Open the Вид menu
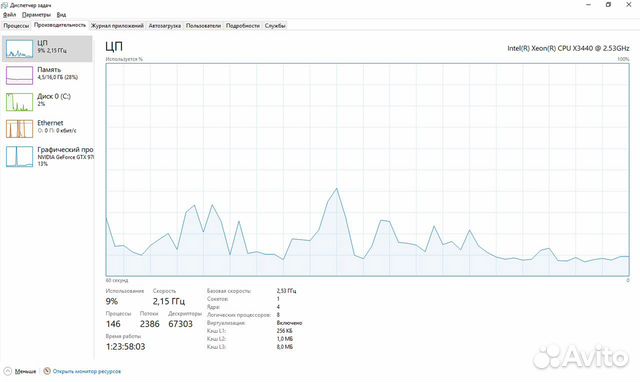 coord(61,15)
